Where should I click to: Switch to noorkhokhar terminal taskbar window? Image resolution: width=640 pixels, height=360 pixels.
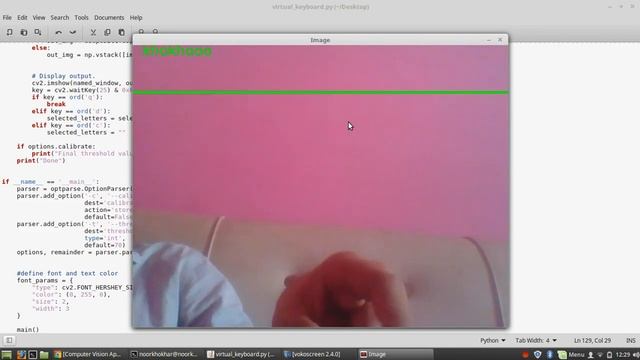pos(164,354)
